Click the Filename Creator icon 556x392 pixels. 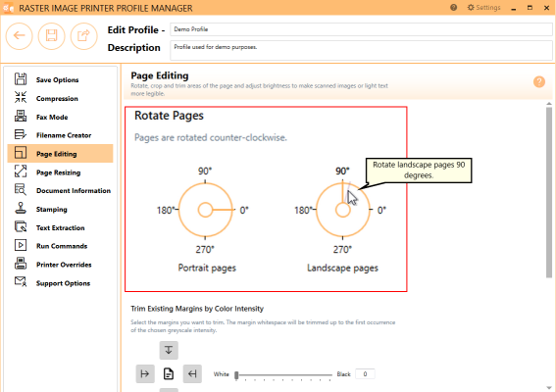click(21, 134)
